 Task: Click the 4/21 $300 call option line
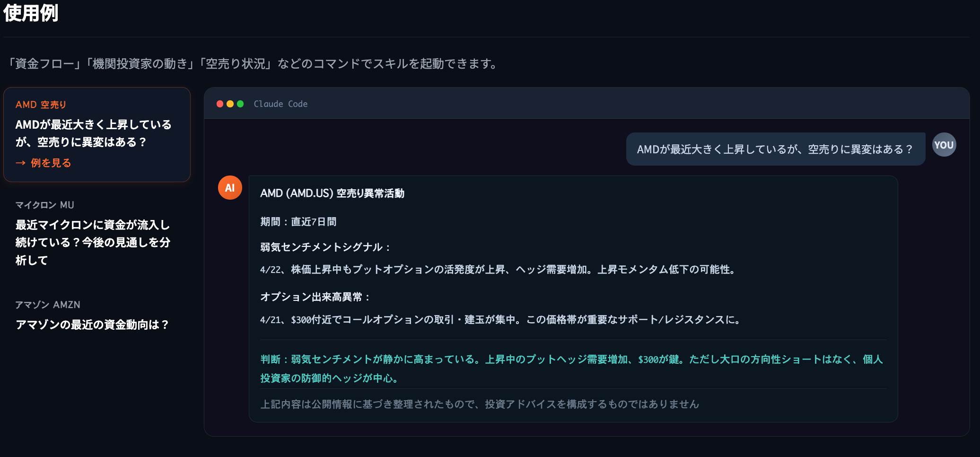pyautogui.click(x=501, y=319)
